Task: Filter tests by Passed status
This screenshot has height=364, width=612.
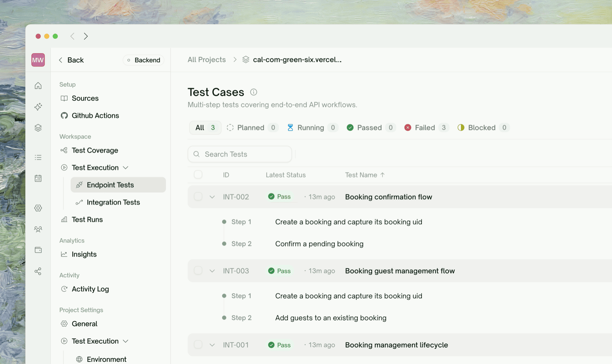Action: click(371, 128)
